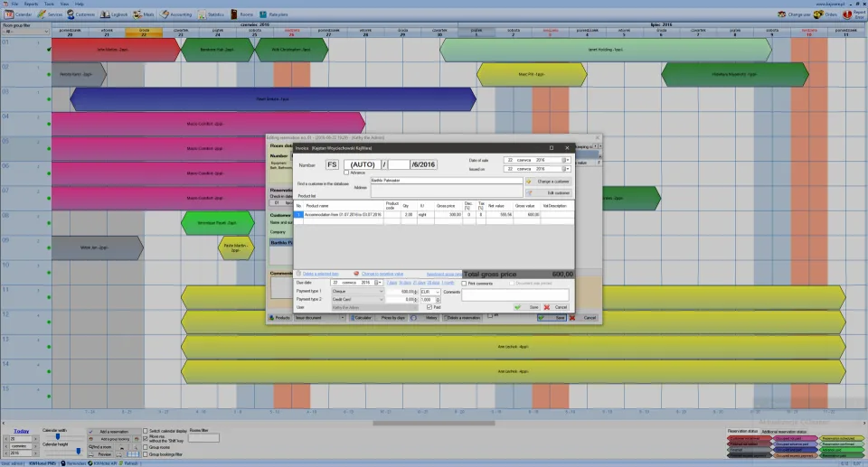The image size is (868, 467).
Task: Enable the Group rooms checkbox
Action: coord(146,447)
